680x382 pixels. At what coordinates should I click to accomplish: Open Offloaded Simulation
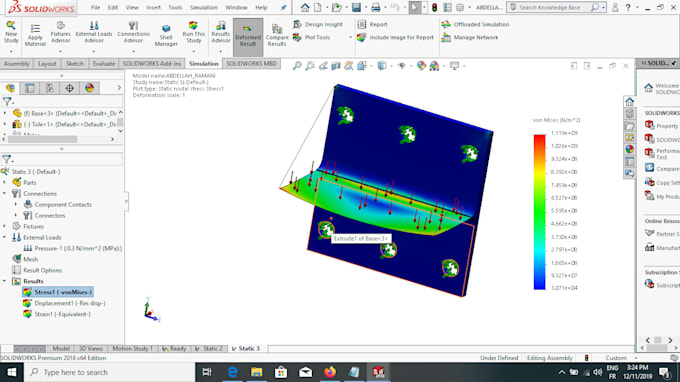tap(475, 24)
